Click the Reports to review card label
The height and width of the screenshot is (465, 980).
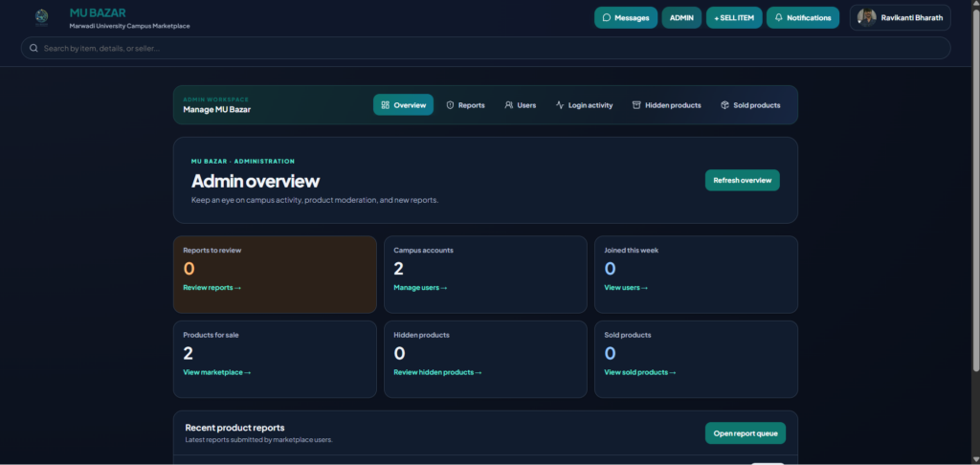tap(212, 250)
